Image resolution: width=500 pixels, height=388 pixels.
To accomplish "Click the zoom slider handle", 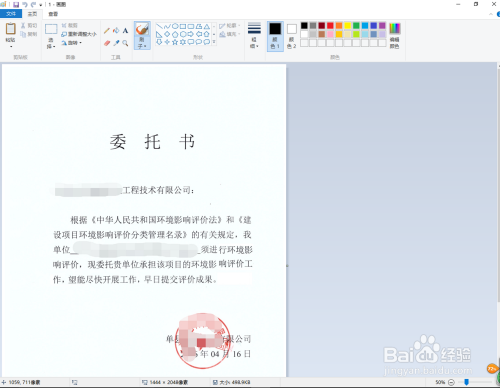I will point(467,382).
